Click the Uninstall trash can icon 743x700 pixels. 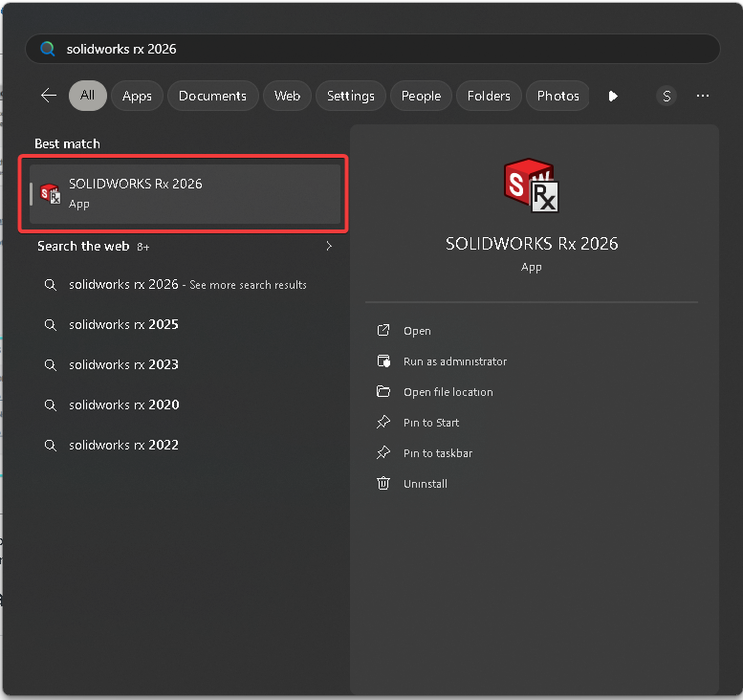(383, 483)
